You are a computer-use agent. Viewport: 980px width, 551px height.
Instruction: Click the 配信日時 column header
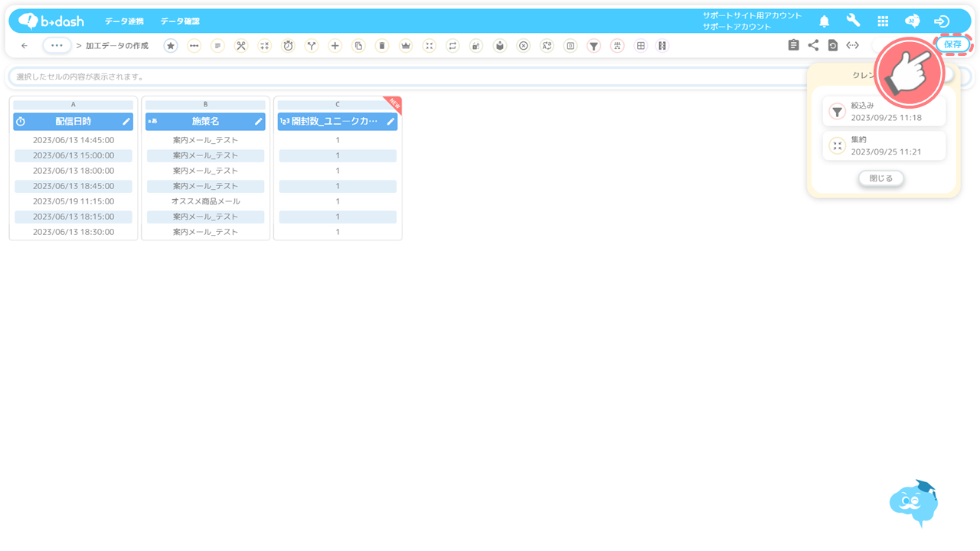pos(73,122)
